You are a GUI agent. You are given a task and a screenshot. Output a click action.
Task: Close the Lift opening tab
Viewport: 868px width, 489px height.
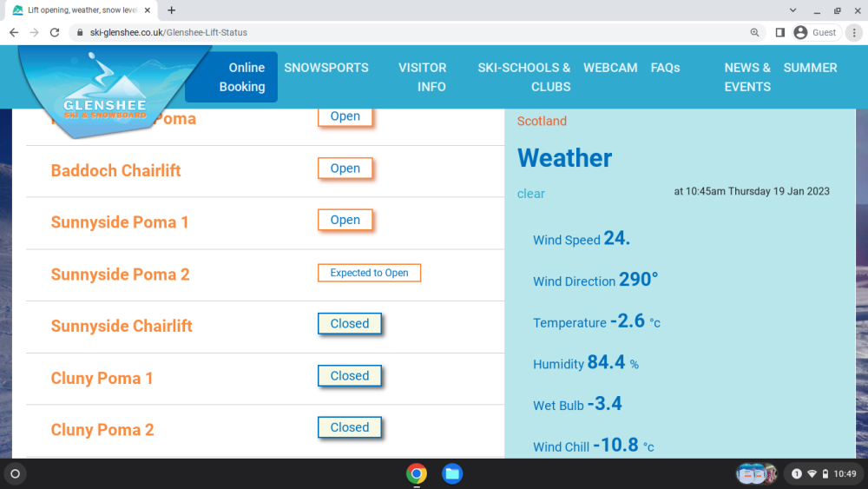point(148,10)
